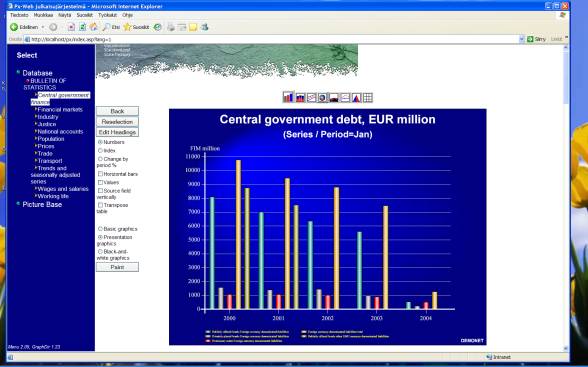Select Change by period % option

pyautogui.click(x=100, y=159)
